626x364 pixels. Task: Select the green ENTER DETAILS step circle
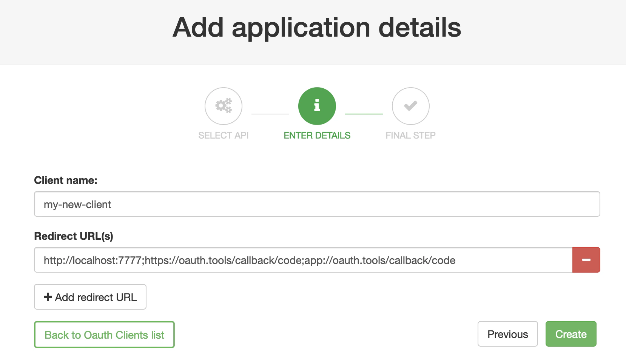point(317,106)
